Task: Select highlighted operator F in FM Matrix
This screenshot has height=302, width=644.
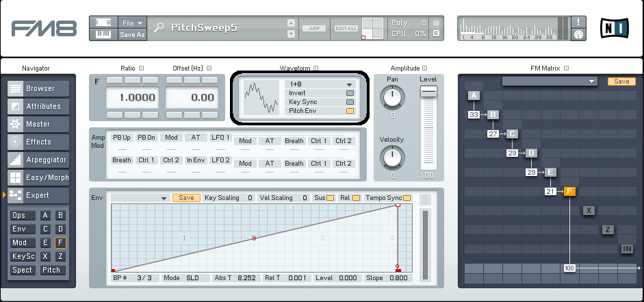Action: 569,192
